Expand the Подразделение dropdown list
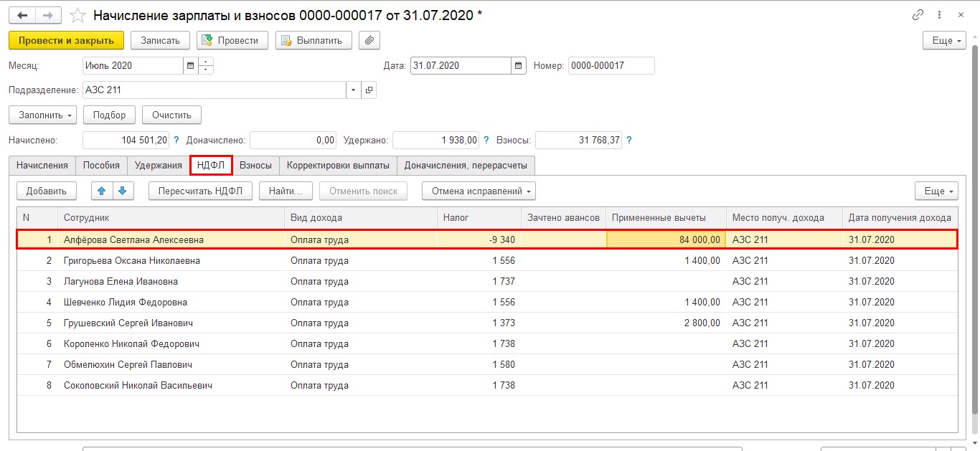 tap(353, 90)
